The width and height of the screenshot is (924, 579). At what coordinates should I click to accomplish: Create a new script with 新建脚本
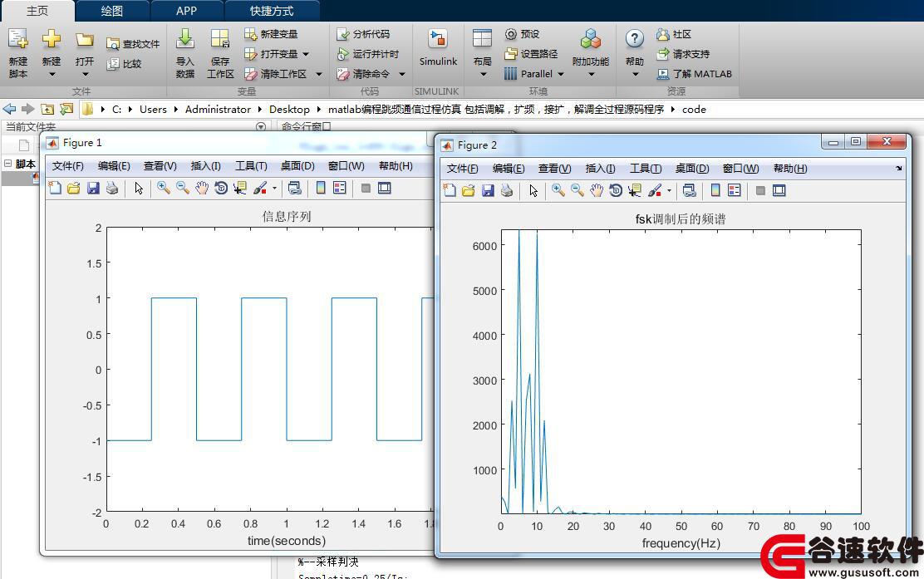pyautogui.click(x=18, y=52)
